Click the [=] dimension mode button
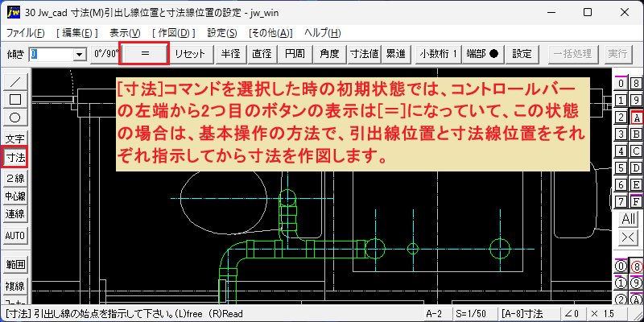The height and width of the screenshot is (322, 644). point(144,54)
